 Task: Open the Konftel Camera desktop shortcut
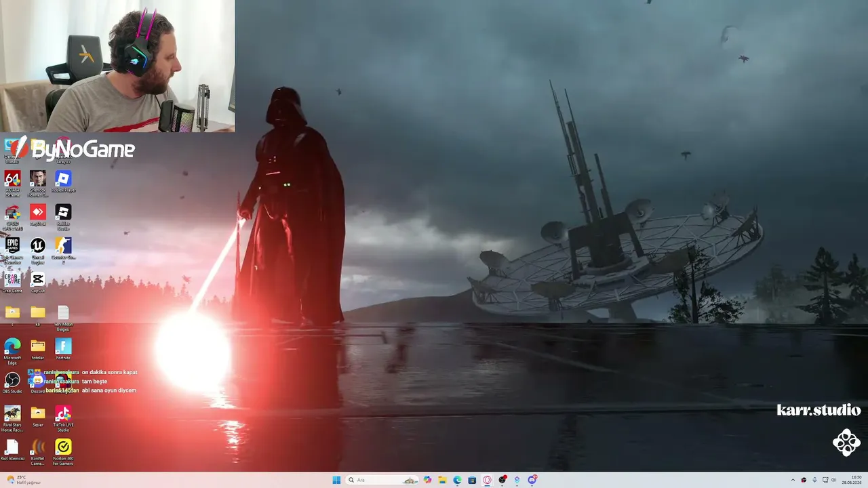(x=38, y=451)
